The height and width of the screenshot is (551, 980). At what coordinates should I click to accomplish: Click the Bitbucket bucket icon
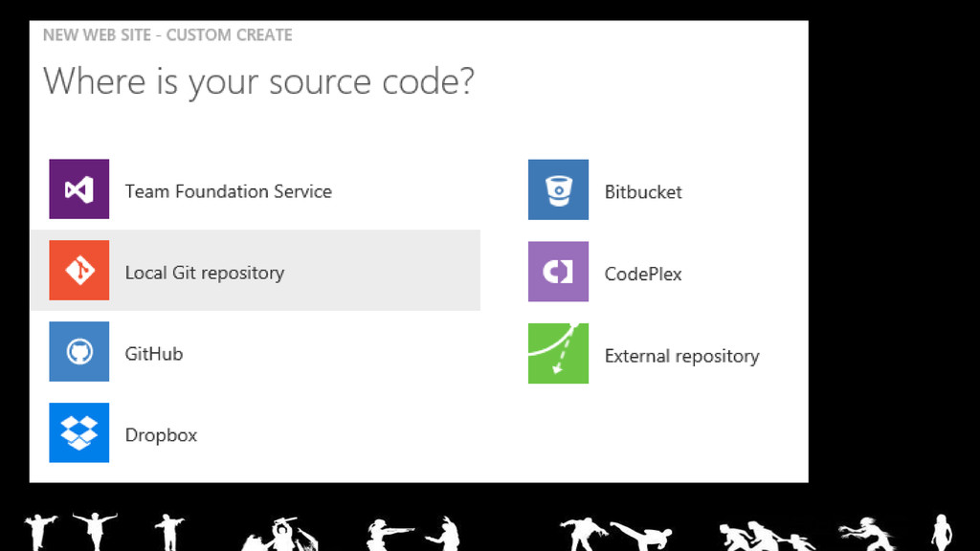click(558, 190)
